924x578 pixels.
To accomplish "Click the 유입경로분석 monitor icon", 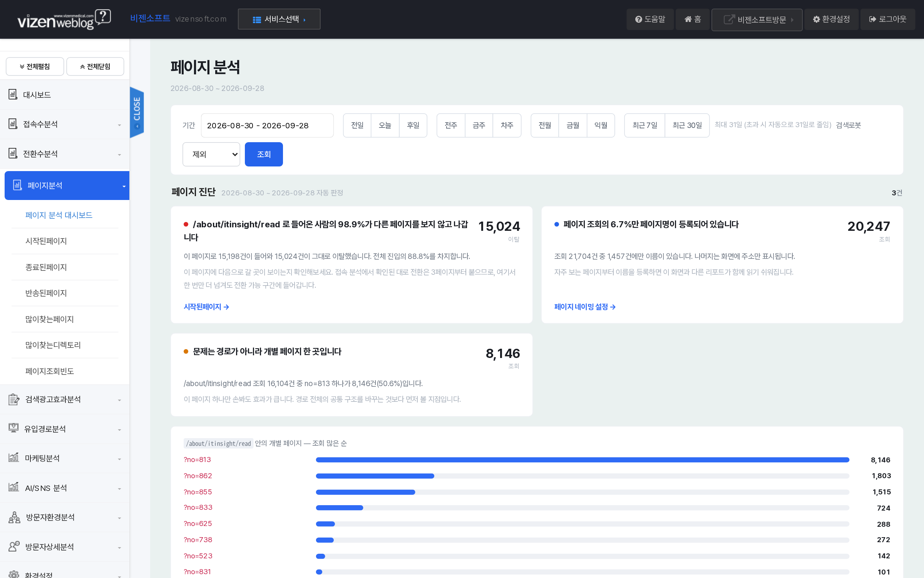I will click(14, 428).
